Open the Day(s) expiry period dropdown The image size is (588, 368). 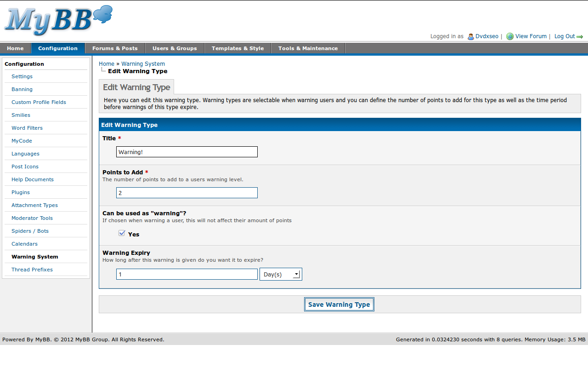281,274
